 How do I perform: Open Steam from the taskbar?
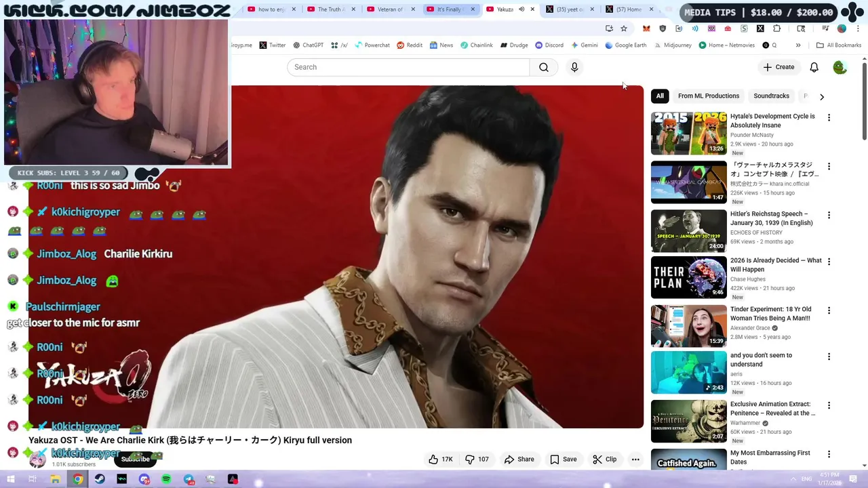pos(100,479)
